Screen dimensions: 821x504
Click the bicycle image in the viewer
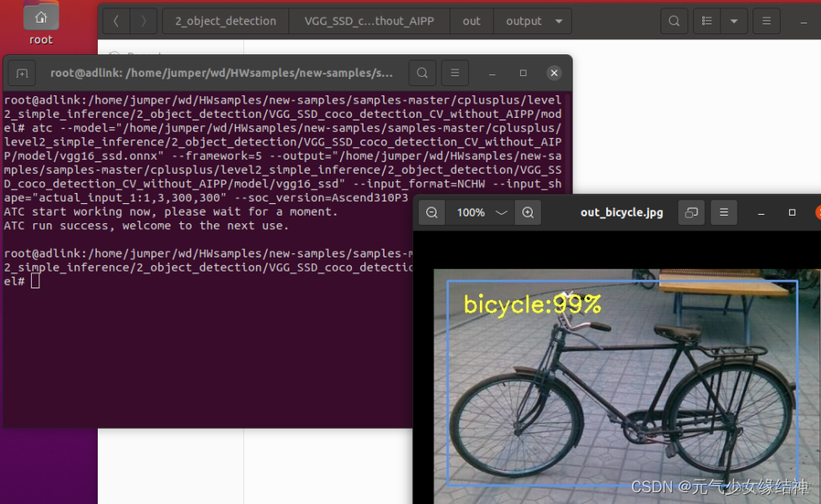click(x=627, y=386)
